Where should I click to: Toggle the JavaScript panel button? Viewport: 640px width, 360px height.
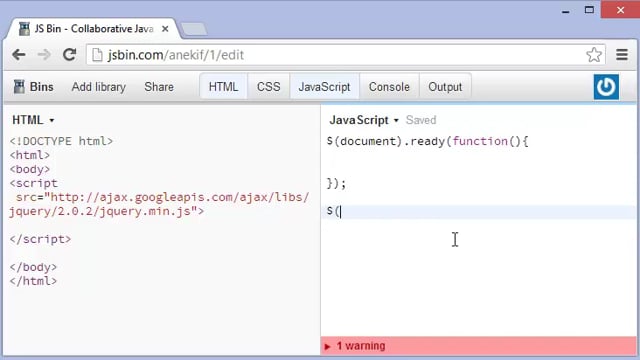324,87
